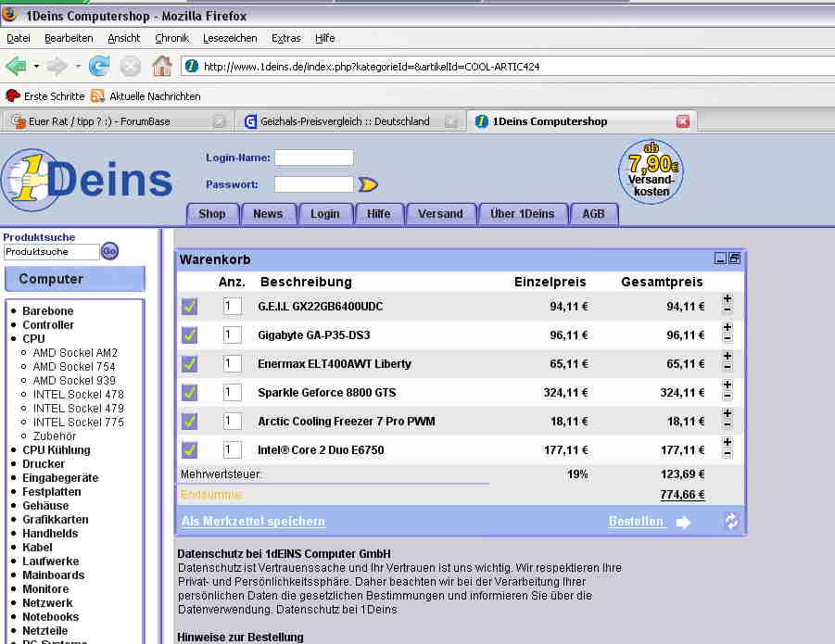
Task: Click the white arrow next to Bestellen
Action: click(683, 523)
